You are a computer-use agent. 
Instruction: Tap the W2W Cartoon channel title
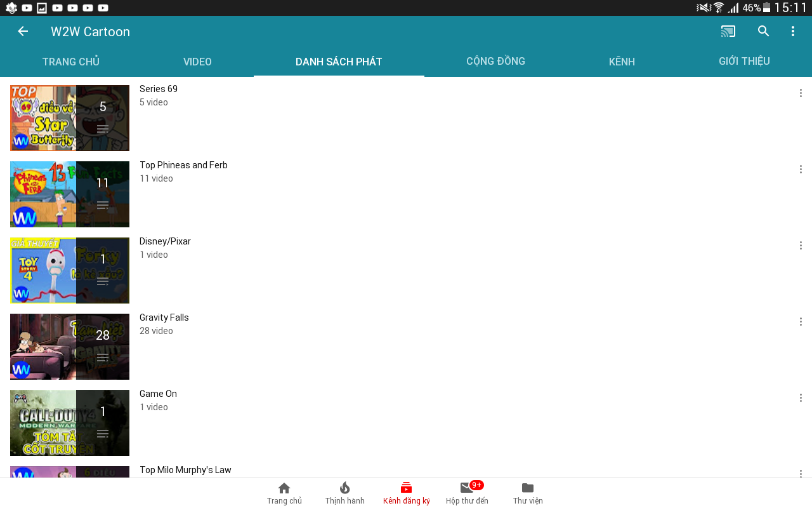tap(91, 32)
